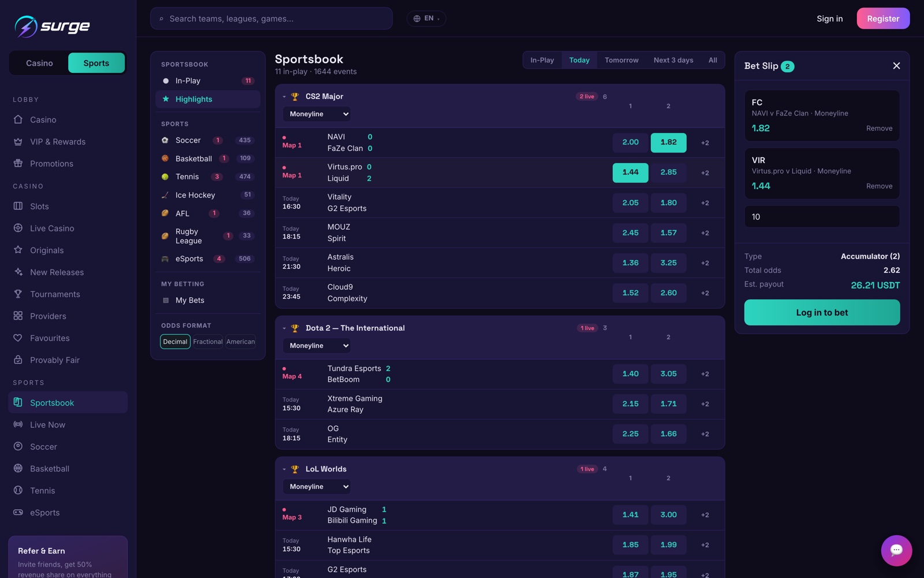Open Tennis icon in left sidebar
The image size is (924, 578).
click(x=18, y=491)
